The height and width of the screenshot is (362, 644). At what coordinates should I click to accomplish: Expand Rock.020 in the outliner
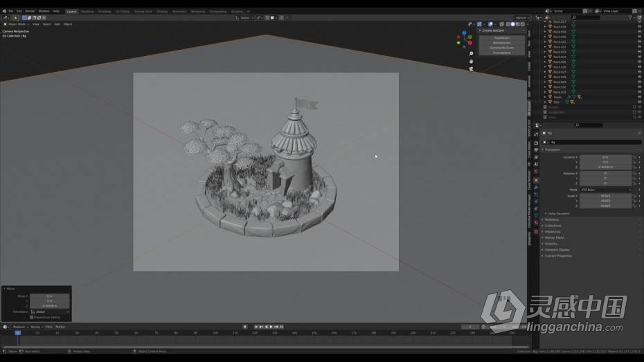pos(545,37)
